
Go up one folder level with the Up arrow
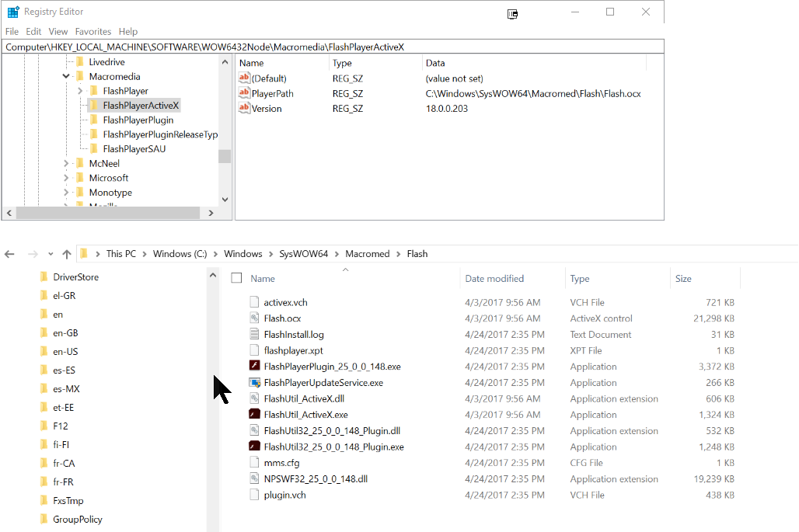point(67,254)
